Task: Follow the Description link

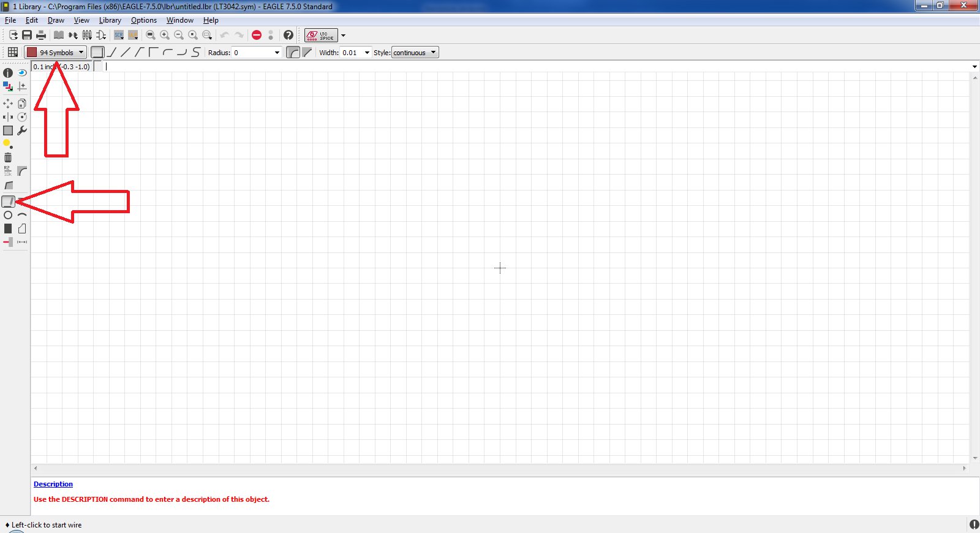Action: click(x=53, y=484)
